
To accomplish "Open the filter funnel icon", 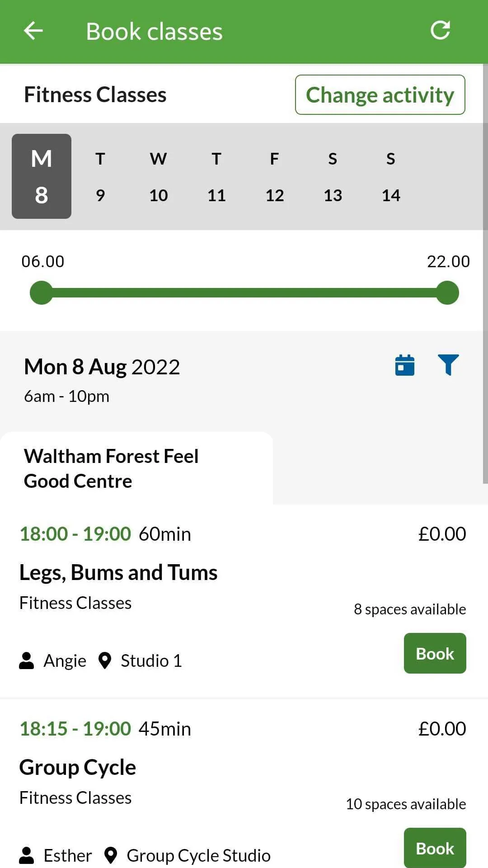I will pos(448,365).
